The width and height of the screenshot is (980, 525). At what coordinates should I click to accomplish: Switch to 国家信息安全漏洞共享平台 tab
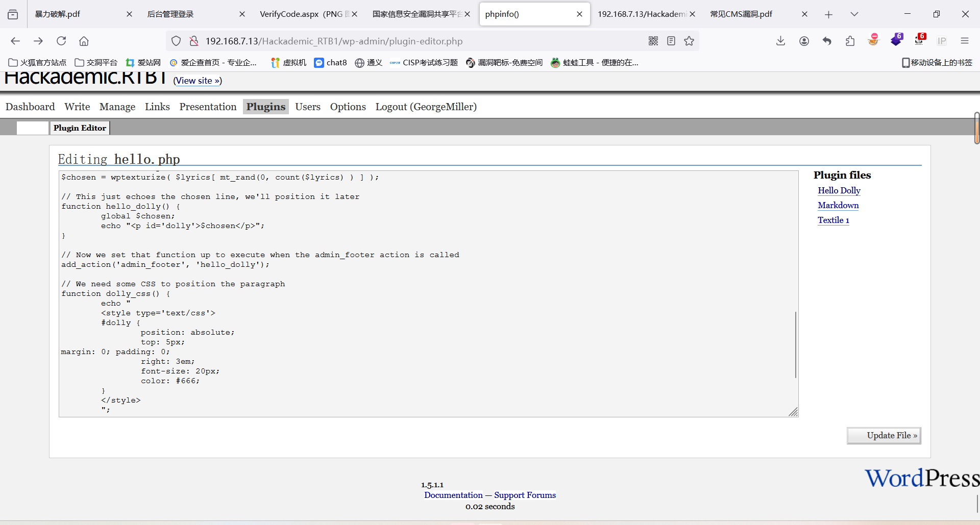coord(416,14)
